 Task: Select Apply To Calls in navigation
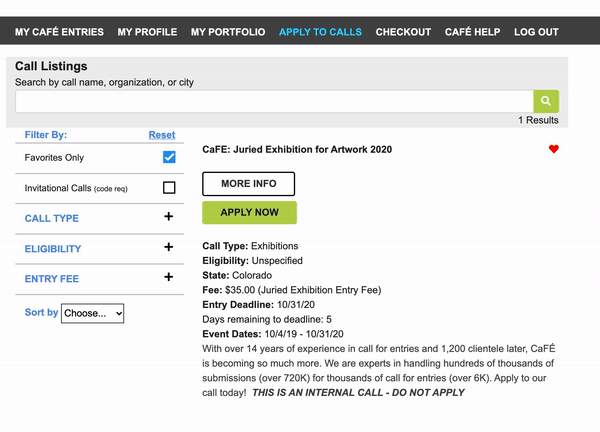pyautogui.click(x=320, y=32)
